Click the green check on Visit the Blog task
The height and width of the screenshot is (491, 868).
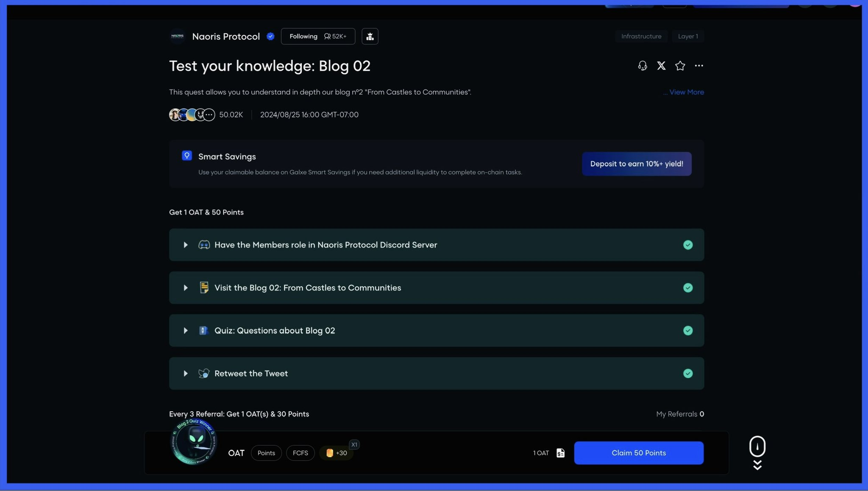688,288
